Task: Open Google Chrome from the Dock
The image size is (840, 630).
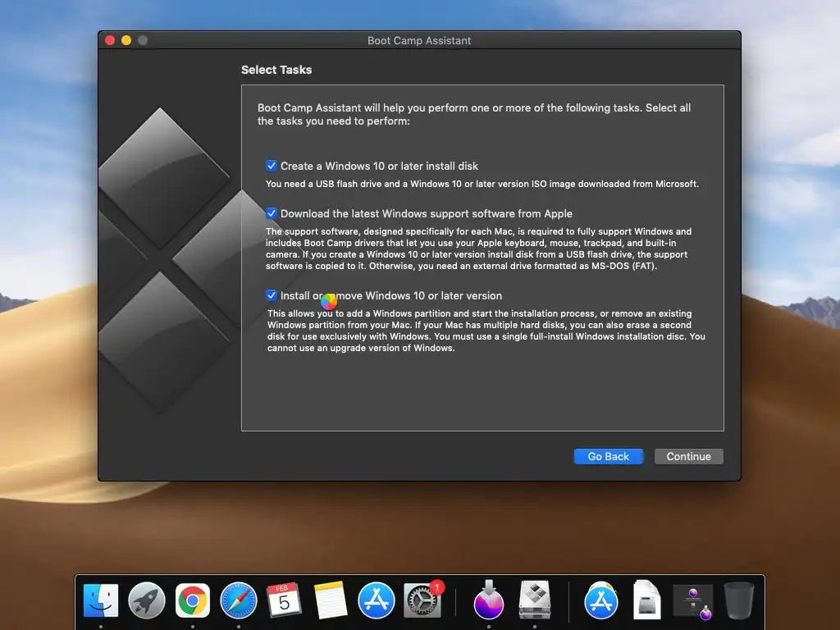Action: coord(193,600)
